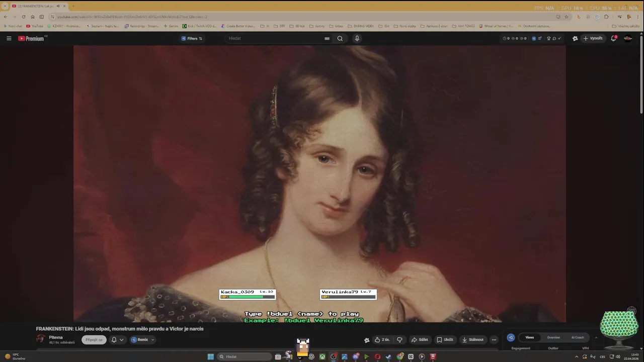Viewport: 644px width, 362px height.
Task: Open the YouTube hamburger guide menu
Action: tap(9, 38)
